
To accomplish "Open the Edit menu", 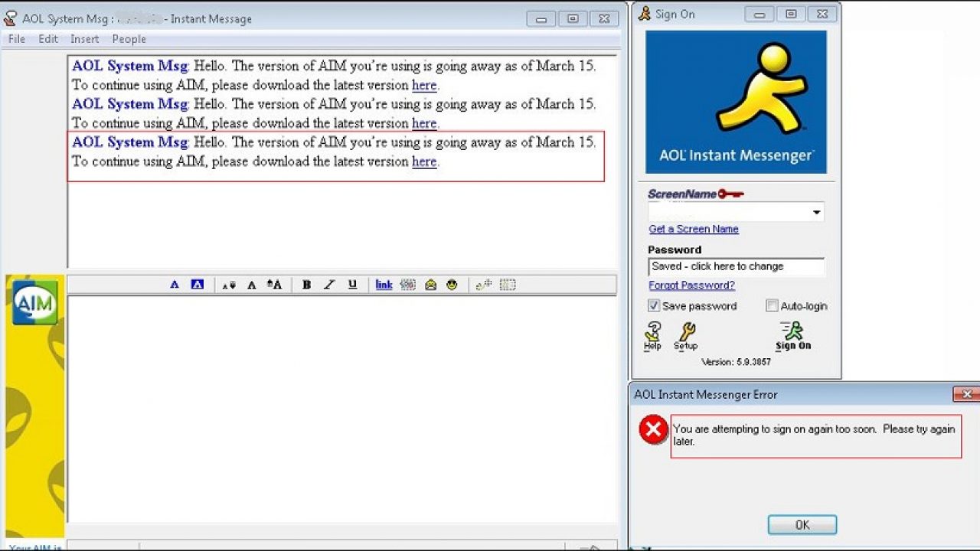I will (x=48, y=39).
